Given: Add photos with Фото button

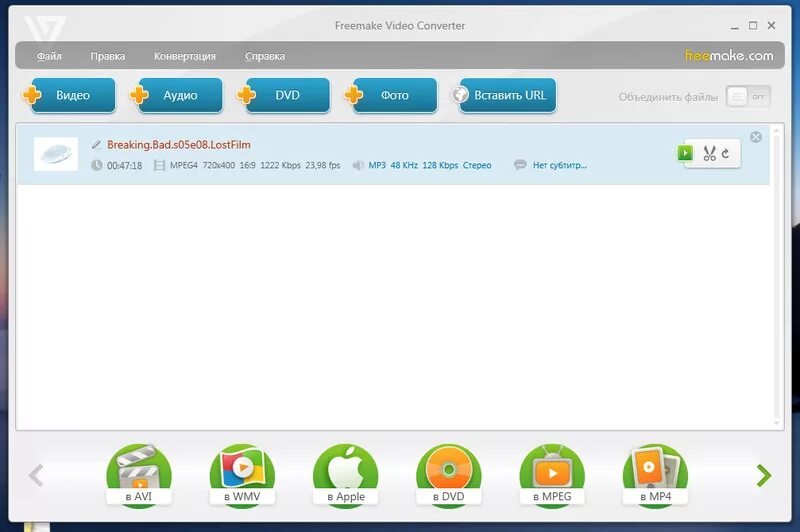Looking at the screenshot, I should pyautogui.click(x=391, y=95).
